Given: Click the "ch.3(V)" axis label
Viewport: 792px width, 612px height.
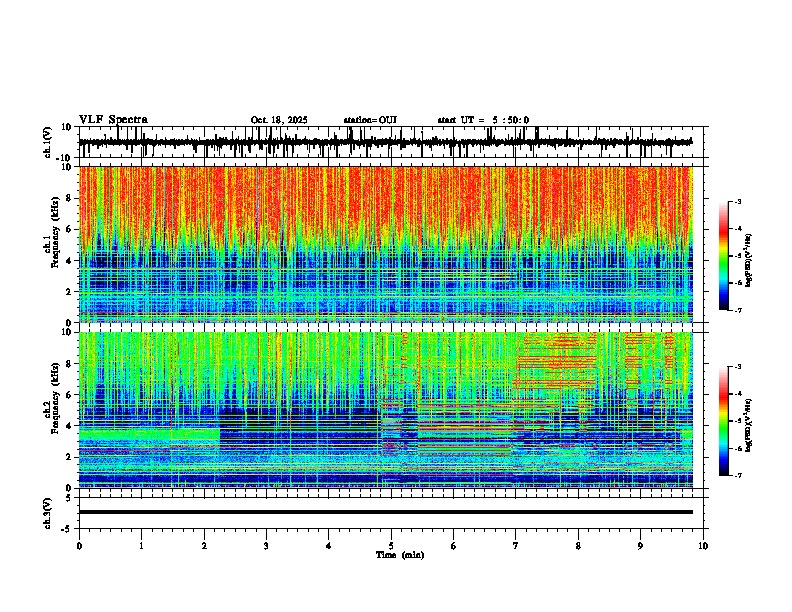Looking at the screenshot, I should (48, 513).
